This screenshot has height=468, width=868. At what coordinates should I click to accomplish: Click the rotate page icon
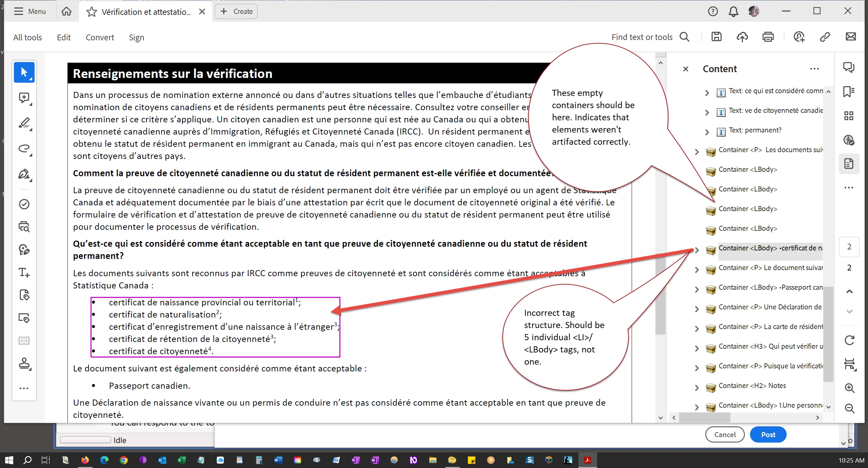849,340
